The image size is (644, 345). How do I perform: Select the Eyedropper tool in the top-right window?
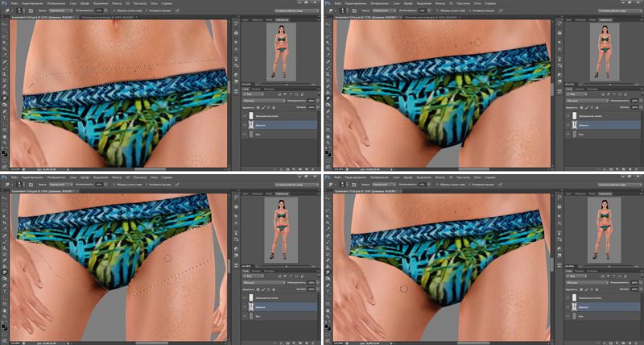coord(328,55)
